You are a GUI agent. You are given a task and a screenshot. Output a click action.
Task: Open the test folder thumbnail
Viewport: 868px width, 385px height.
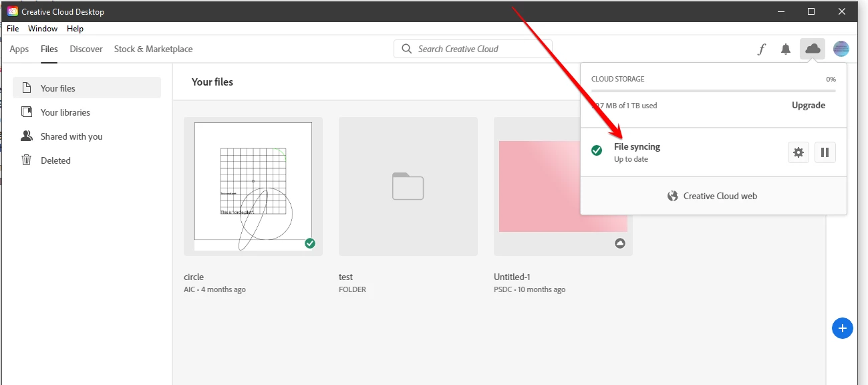point(408,186)
